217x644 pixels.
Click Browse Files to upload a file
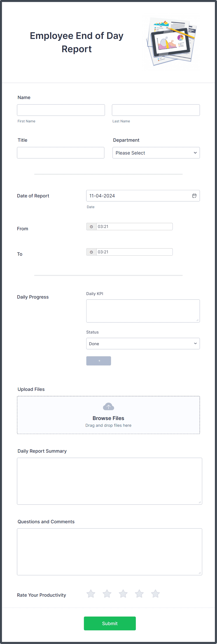coord(108,418)
